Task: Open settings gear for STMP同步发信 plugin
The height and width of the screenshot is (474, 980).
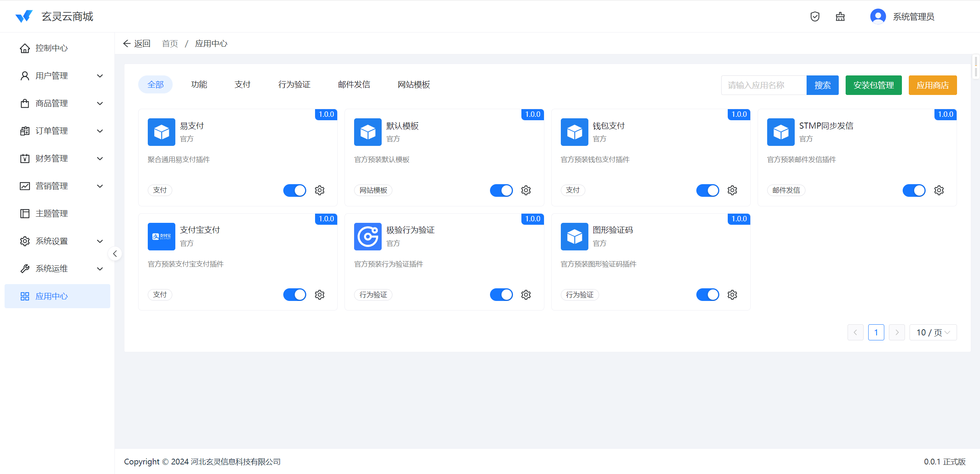Action: tap(939, 190)
